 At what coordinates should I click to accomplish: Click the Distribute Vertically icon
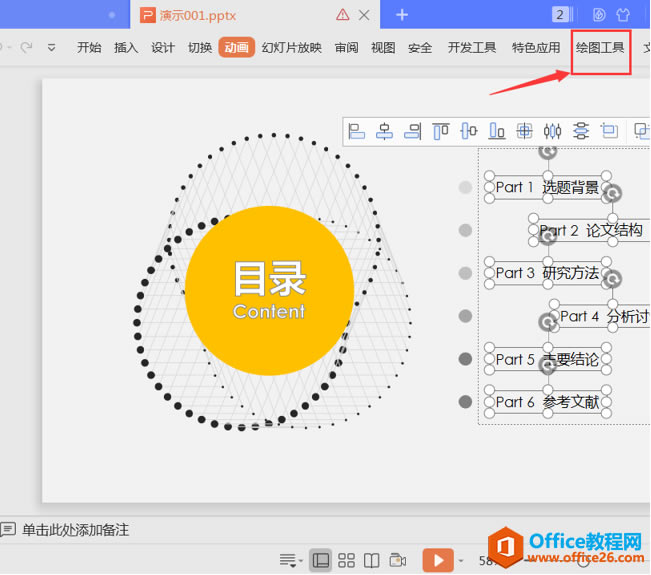point(581,131)
